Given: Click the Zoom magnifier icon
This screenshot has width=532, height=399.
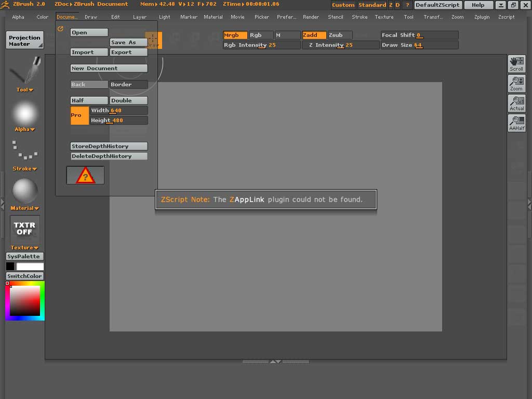Looking at the screenshot, I should click(516, 84).
